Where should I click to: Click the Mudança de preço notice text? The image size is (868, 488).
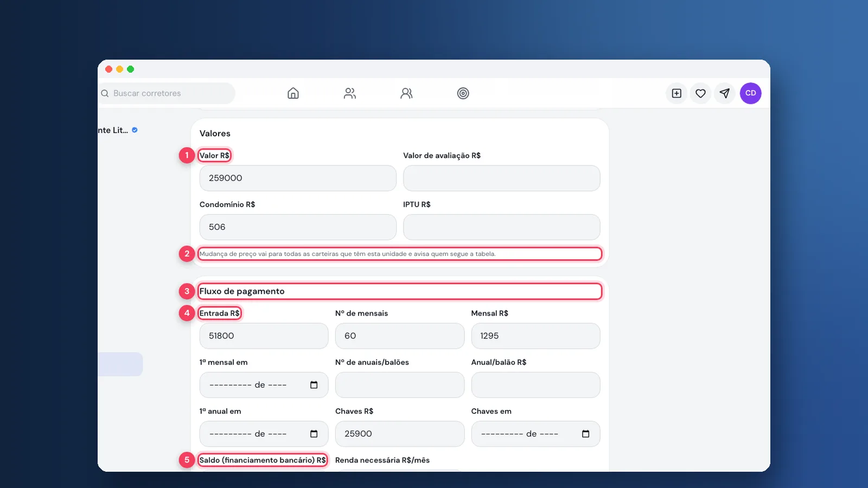[x=347, y=254]
